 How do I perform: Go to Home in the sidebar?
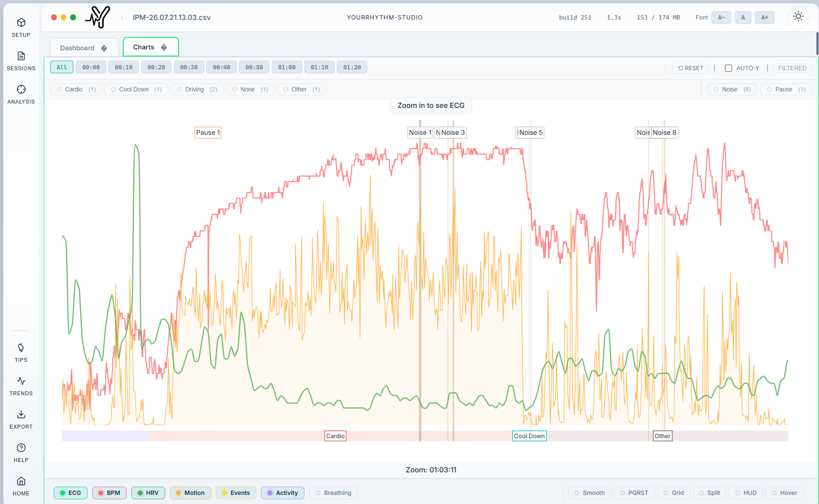point(21,486)
